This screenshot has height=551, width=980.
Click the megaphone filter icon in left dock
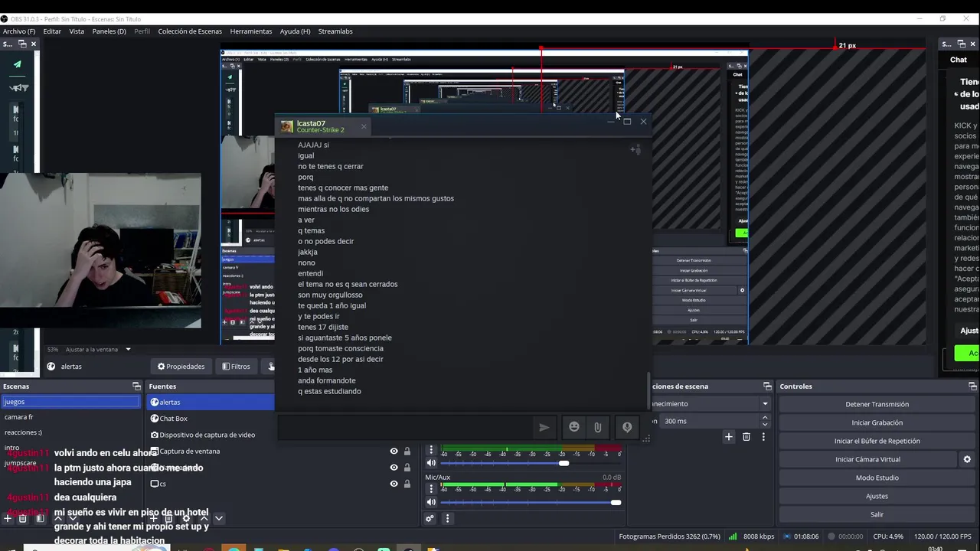(x=18, y=88)
